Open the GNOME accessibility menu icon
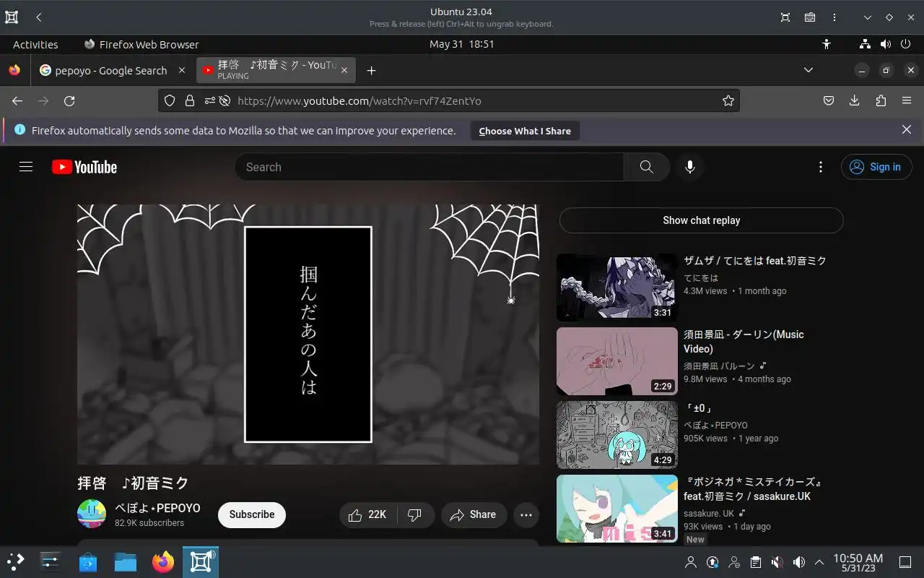This screenshot has width=924, height=578. tap(827, 44)
